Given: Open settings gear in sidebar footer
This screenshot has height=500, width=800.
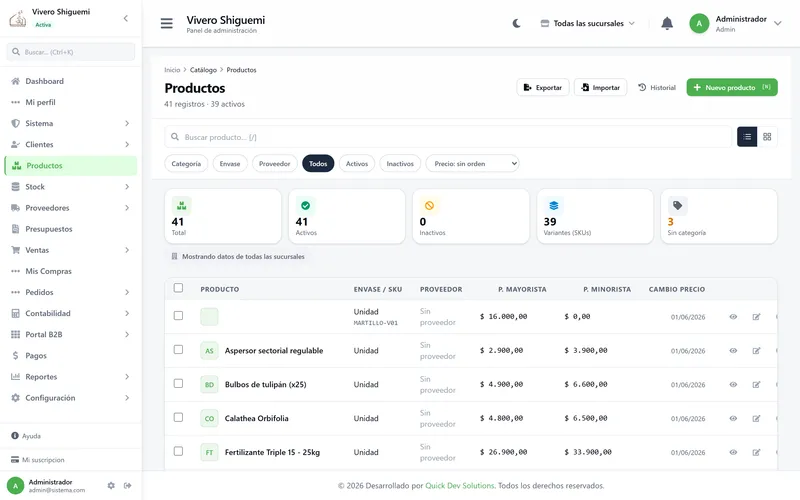Looking at the screenshot, I should tap(111, 486).
